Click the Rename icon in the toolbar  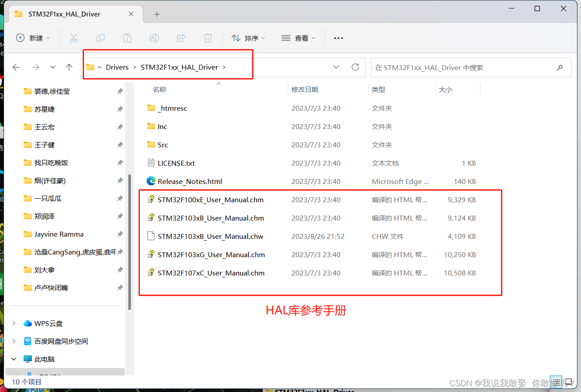pyautogui.click(x=154, y=38)
